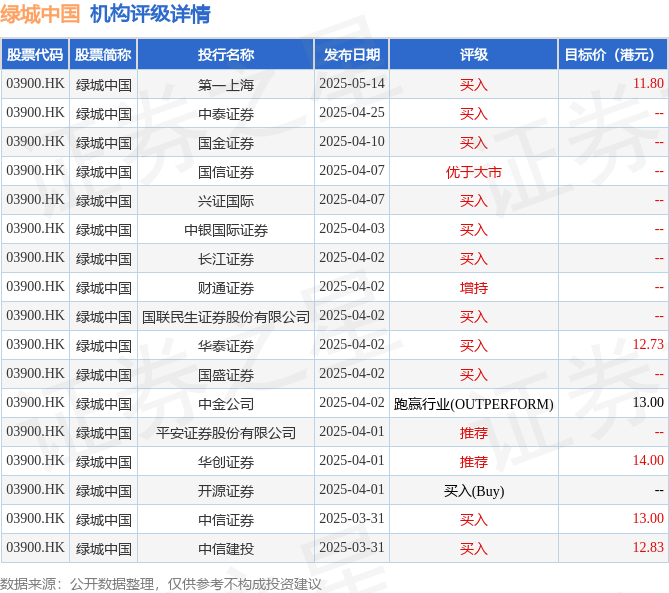This screenshot has width=669, height=593.
Task: Click 03900.HK in 中信建投 row
Action: coord(35,547)
